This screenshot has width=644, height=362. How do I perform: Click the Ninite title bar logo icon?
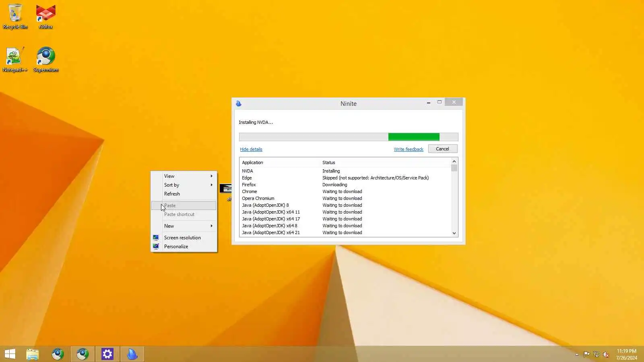pyautogui.click(x=239, y=103)
